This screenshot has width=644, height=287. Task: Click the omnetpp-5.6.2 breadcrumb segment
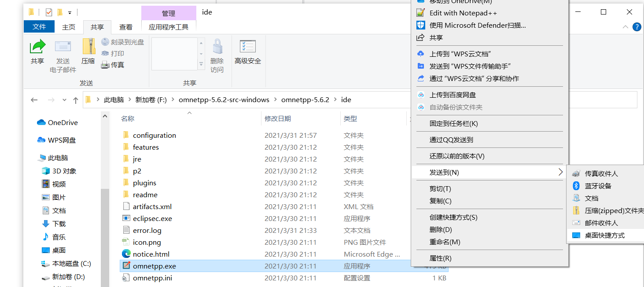pyautogui.click(x=305, y=100)
